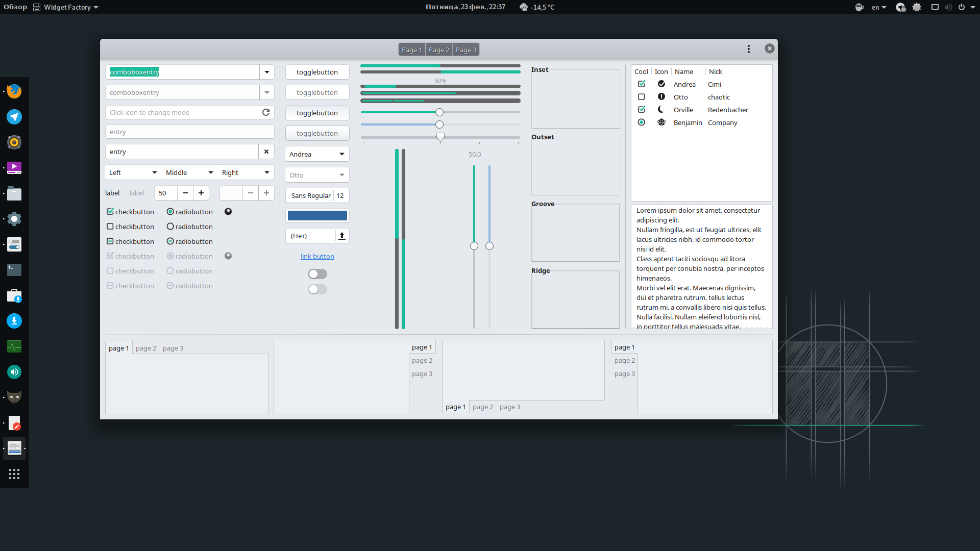
Task: Click volume icon in top bar
Action: point(948,7)
